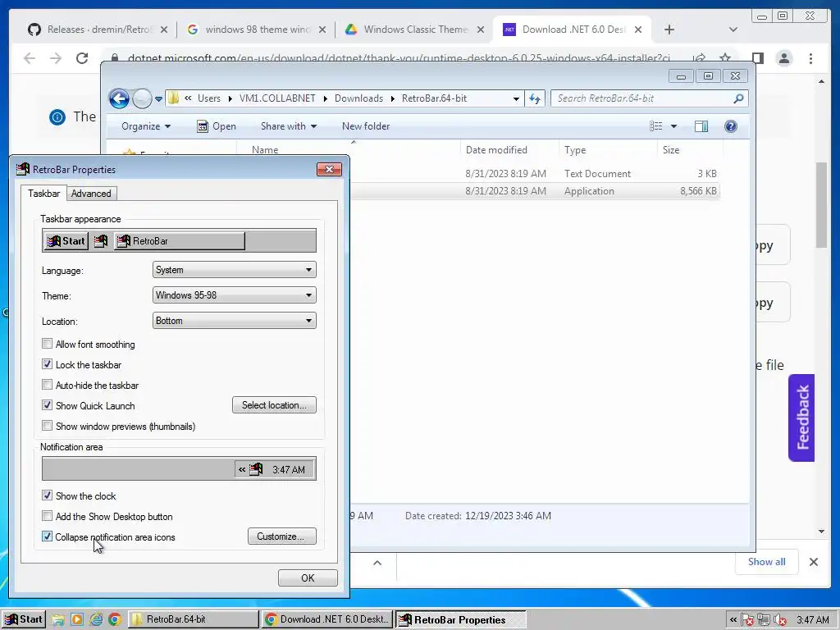This screenshot has height=630, width=840.
Task: Enable Add the Show Desktop button
Action: 47,516
